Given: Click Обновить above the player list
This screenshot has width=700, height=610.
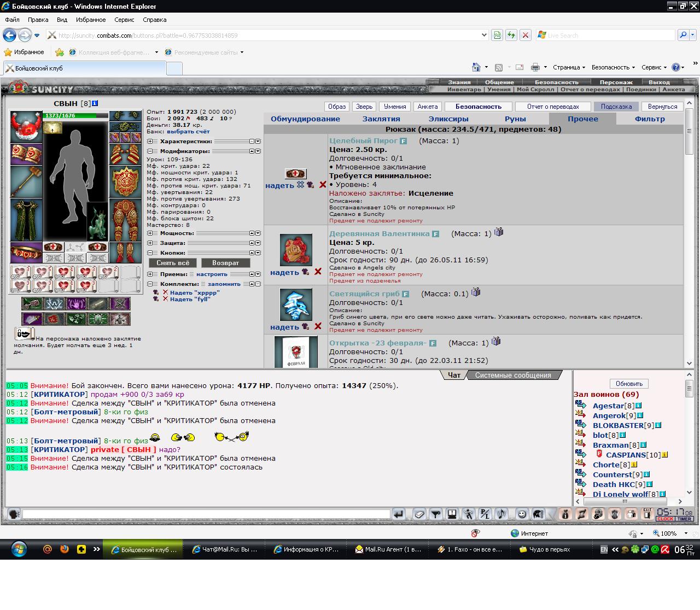Looking at the screenshot, I should 629,384.
